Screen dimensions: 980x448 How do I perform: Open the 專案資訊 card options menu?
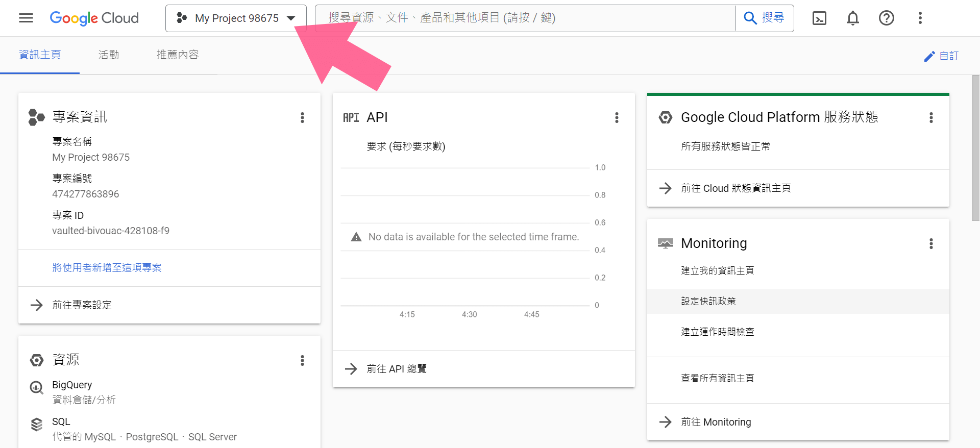302,118
